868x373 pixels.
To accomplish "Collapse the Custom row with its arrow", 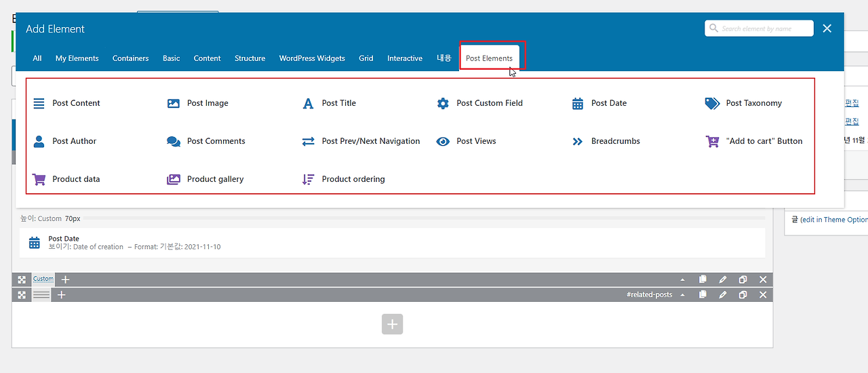I will [682, 279].
